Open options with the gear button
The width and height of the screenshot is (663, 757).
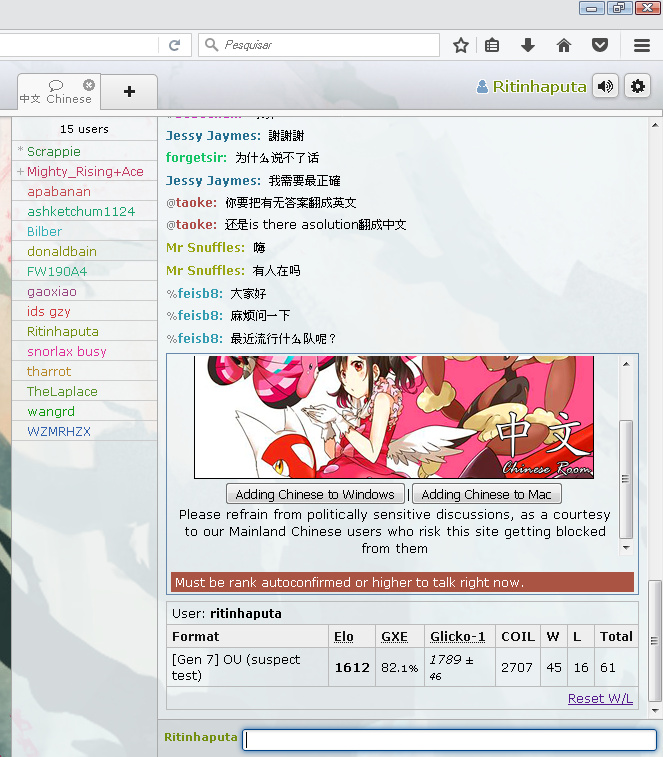(x=637, y=86)
